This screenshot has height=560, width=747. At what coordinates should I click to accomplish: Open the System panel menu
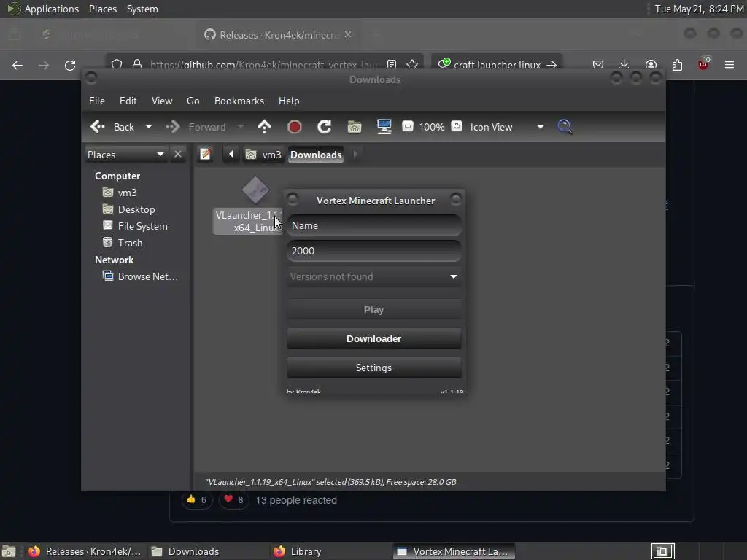(142, 9)
